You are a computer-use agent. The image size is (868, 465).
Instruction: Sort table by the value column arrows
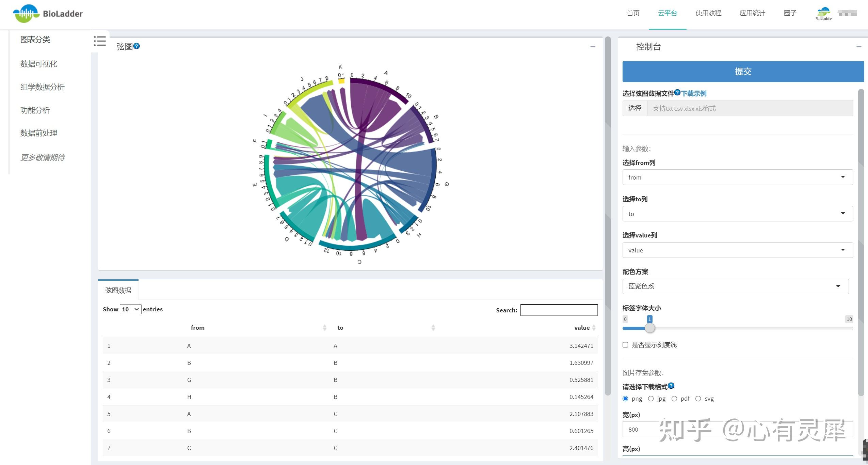(x=594, y=328)
